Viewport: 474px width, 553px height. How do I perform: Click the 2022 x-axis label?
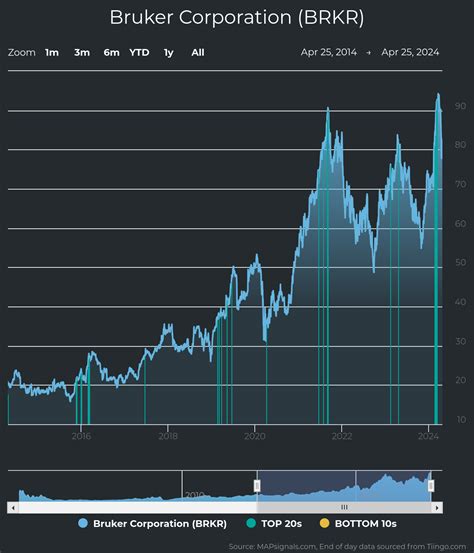341,436
